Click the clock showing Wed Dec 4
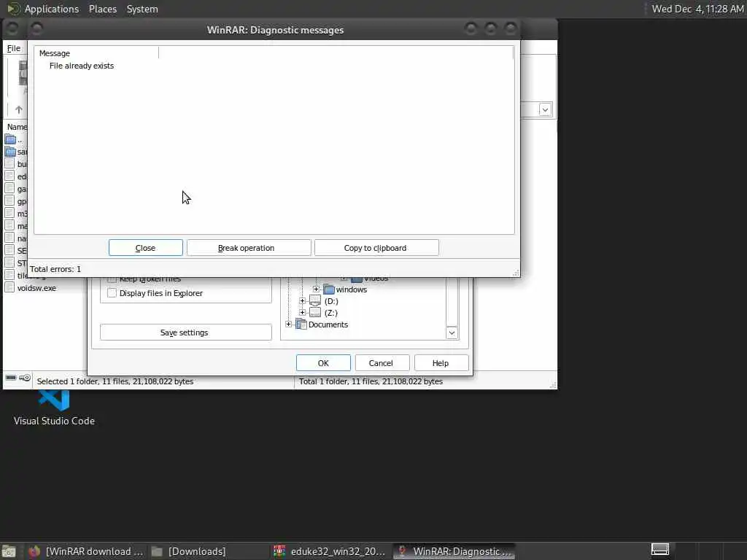 coord(697,9)
